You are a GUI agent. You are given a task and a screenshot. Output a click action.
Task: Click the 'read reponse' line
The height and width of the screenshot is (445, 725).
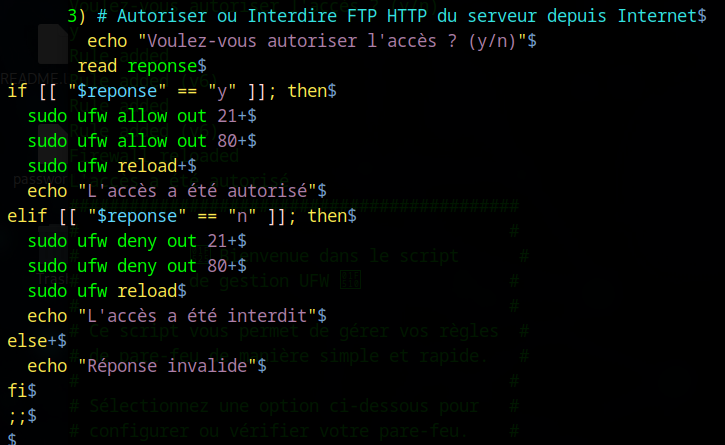click(141, 66)
